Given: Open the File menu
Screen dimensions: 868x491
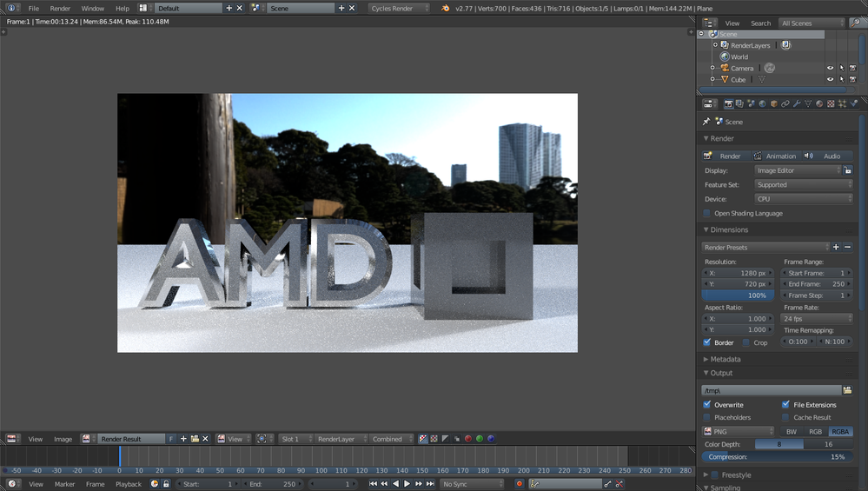Looking at the screenshot, I should pos(34,9).
